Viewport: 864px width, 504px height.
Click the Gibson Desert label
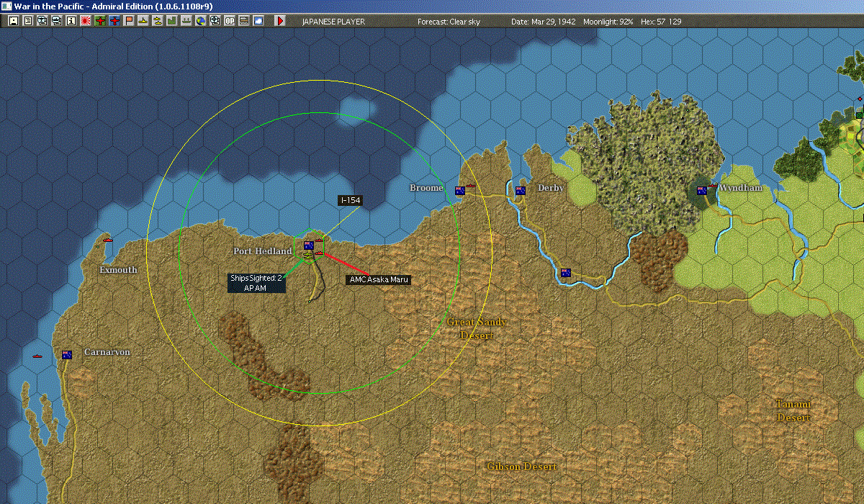tap(521, 467)
